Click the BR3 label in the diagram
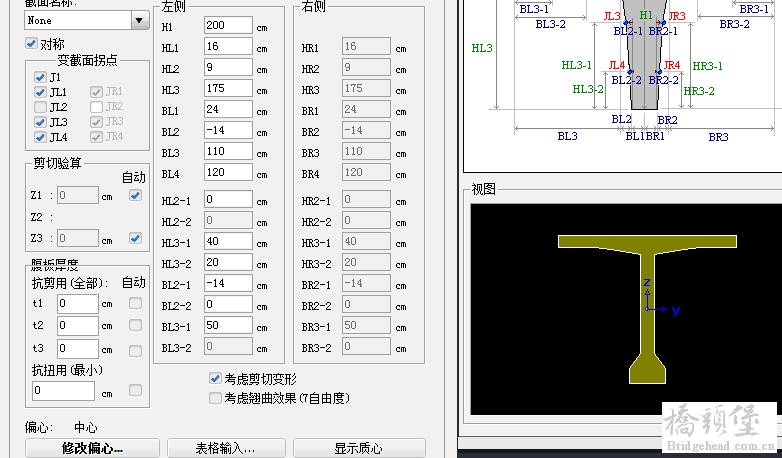Screen dimensions: 782x458 point(719,137)
